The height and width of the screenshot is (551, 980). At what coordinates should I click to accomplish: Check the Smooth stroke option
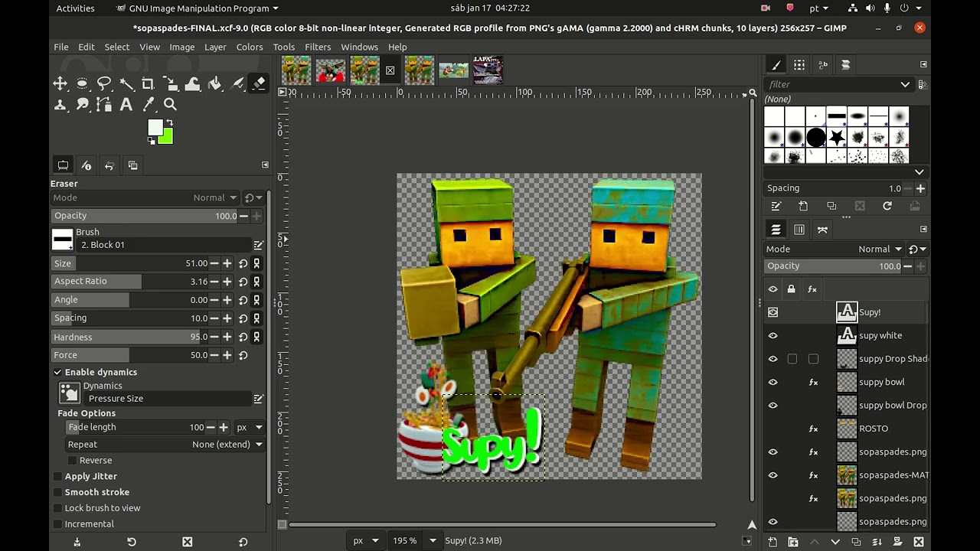[x=57, y=492]
